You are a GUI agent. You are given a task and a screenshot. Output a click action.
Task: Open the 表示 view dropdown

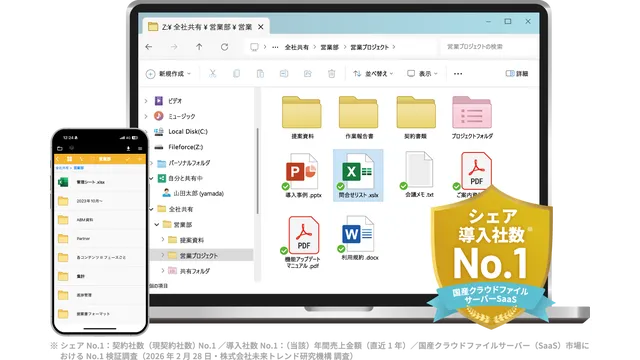422,74
